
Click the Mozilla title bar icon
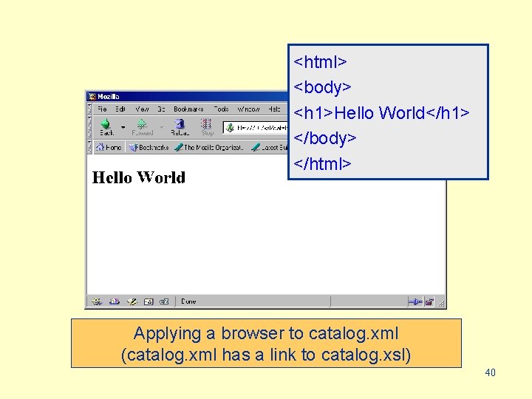[92, 97]
